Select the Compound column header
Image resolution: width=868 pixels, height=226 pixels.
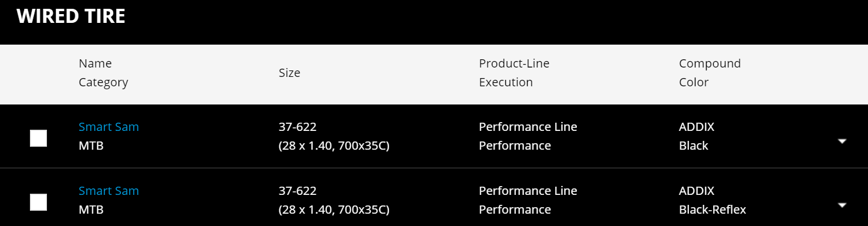tap(710, 63)
